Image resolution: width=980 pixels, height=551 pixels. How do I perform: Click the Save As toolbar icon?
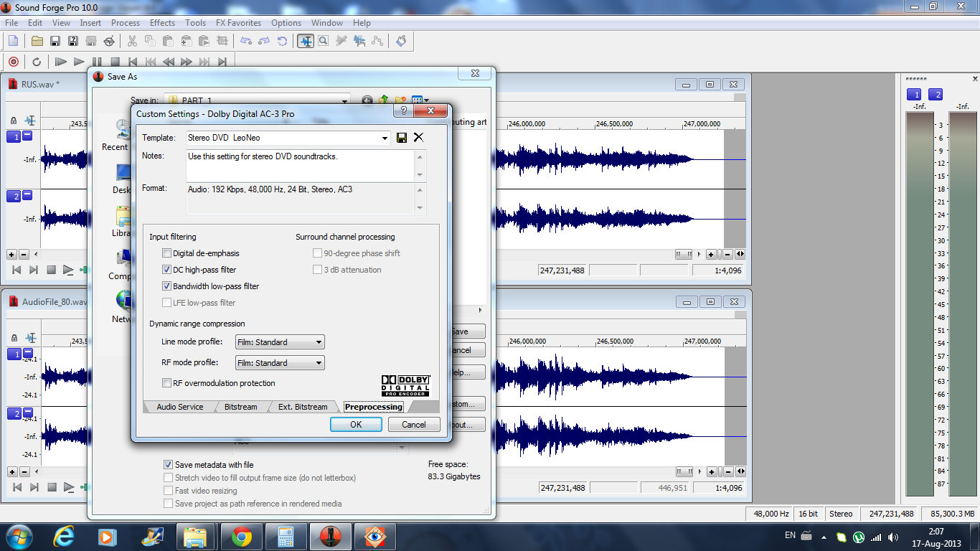72,41
